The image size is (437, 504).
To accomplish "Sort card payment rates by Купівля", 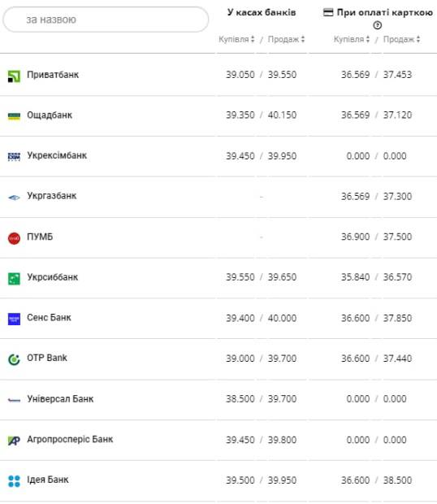I will click(x=352, y=39).
